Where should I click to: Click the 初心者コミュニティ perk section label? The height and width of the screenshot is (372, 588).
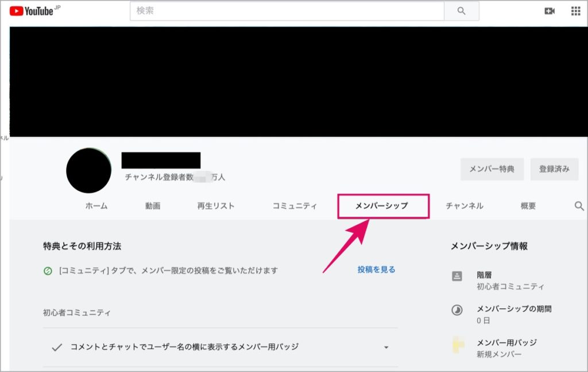tap(77, 313)
